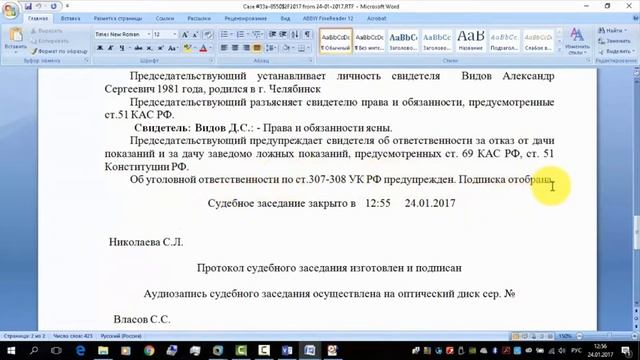Screen dimensions: 640x360
Task: Switch to Вид tab
Action: click(x=285, y=18)
